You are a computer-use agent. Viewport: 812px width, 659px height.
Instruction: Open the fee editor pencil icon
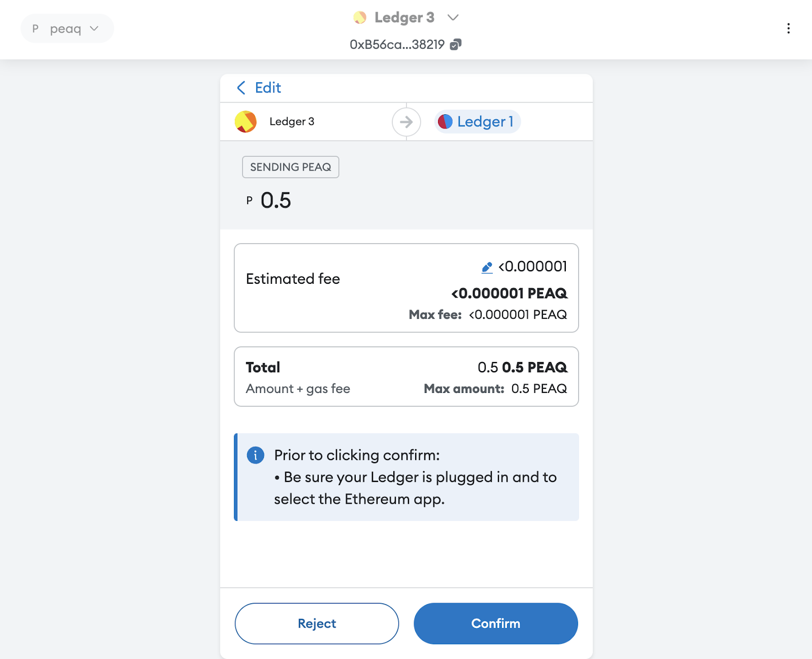487,267
